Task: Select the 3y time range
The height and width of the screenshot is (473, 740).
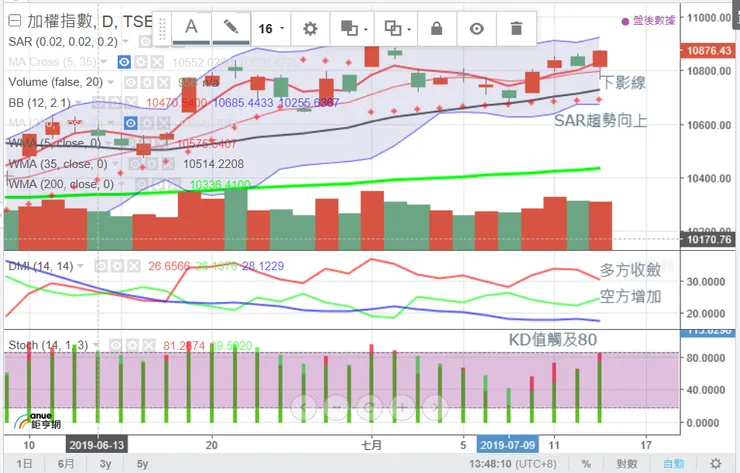Action: tap(106, 464)
